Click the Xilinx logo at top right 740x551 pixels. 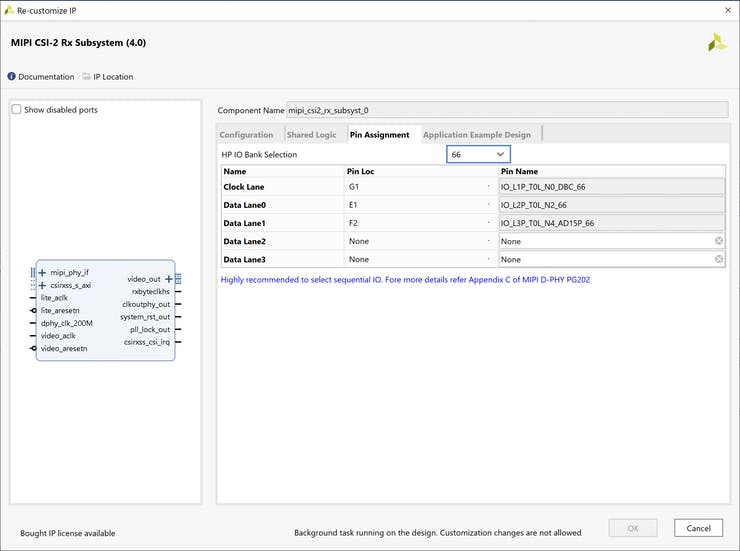point(717,43)
